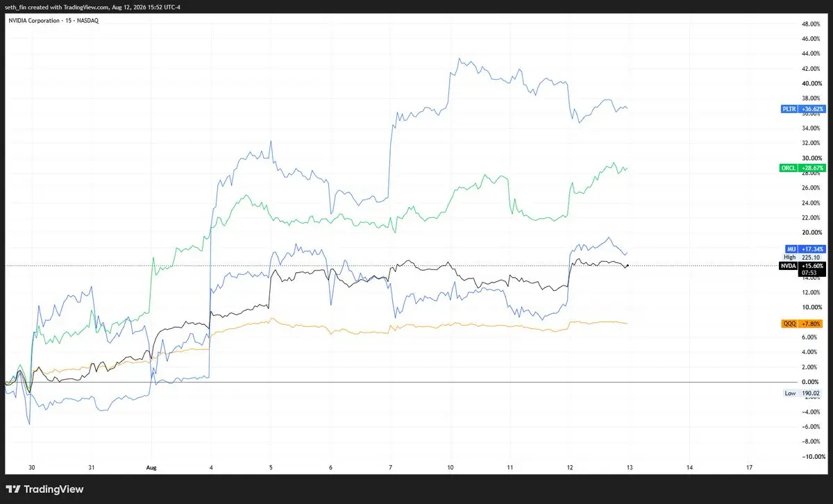Click the date label 30 on time axis
The width and height of the screenshot is (833, 504).
31,468
